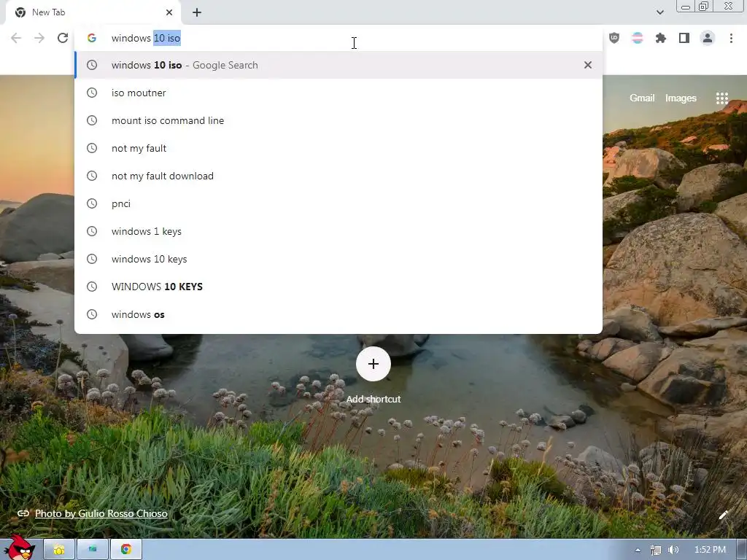Show hidden system tray icons

click(638, 550)
